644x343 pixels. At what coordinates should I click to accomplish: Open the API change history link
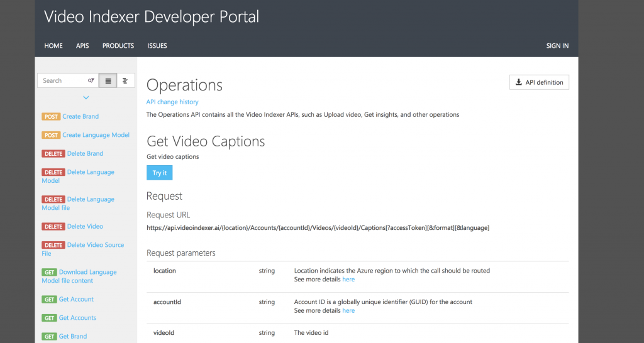(x=172, y=102)
